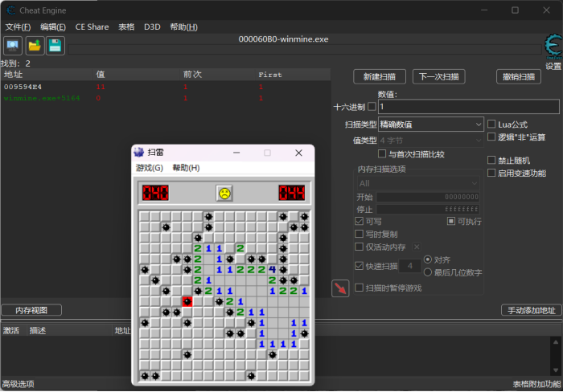
Task: Click the red arrow add-to-list icon
Action: [x=340, y=288]
